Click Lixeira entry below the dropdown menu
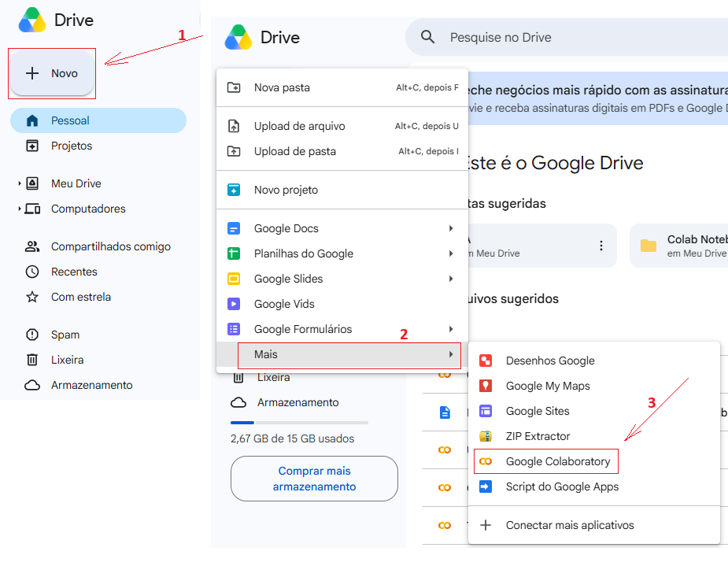Image resolution: width=728 pixels, height=566 pixels. (273, 378)
